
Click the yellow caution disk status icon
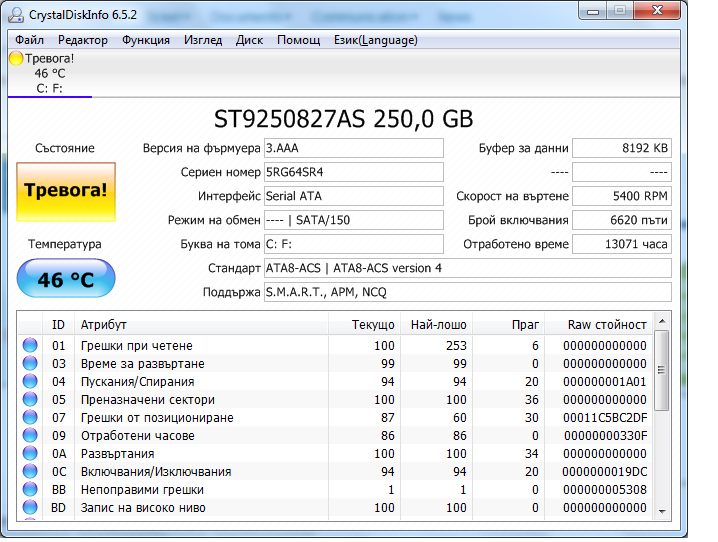pyautogui.click(x=16, y=59)
